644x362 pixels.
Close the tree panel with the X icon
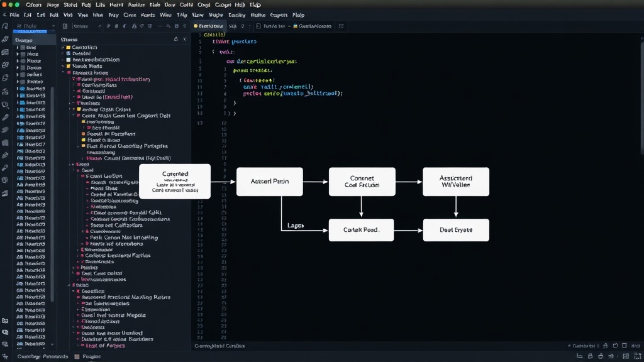[184, 39]
